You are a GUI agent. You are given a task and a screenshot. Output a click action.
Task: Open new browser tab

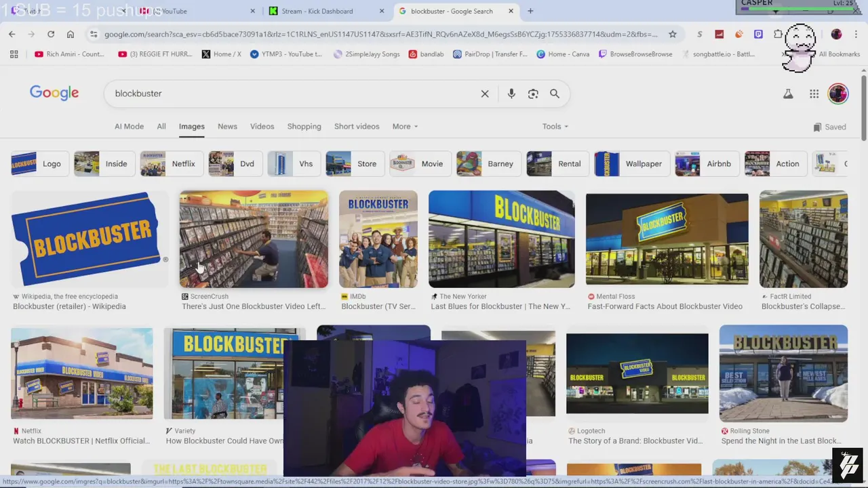530,11
